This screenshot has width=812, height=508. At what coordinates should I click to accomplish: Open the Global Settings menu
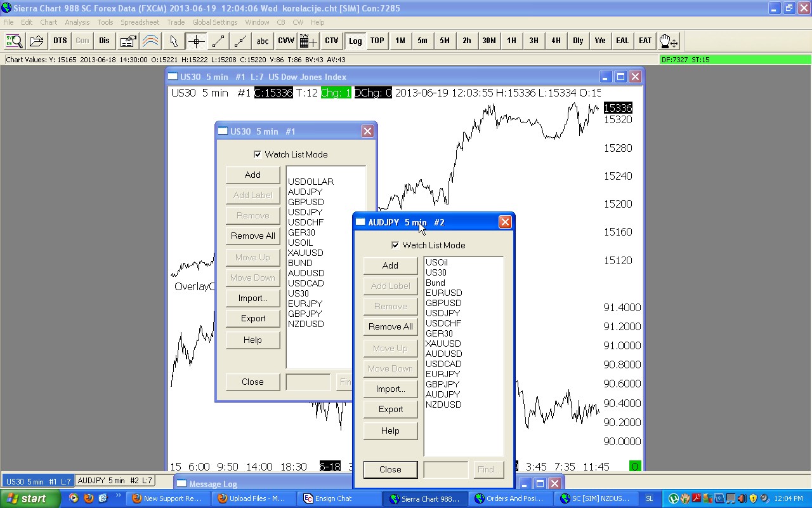pos(215,22)
